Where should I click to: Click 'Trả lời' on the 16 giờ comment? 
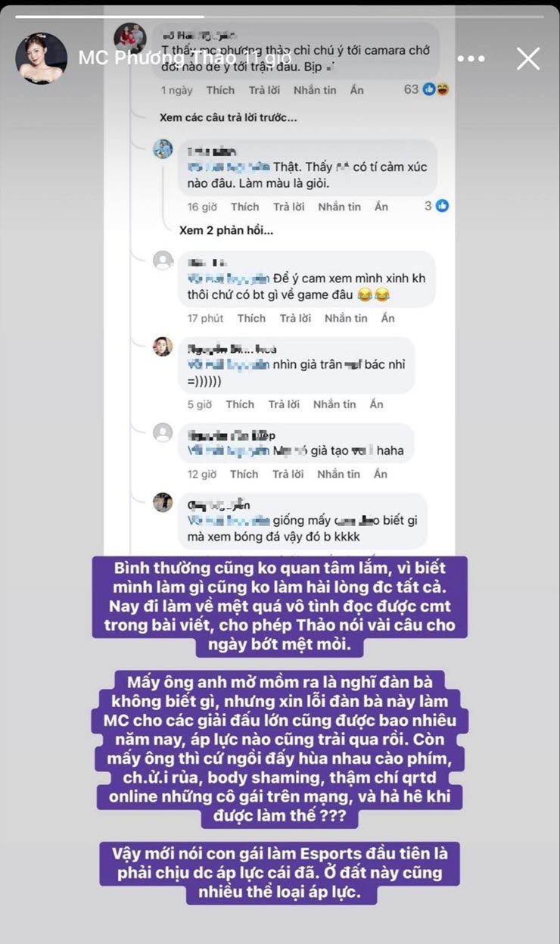point(288,207)
